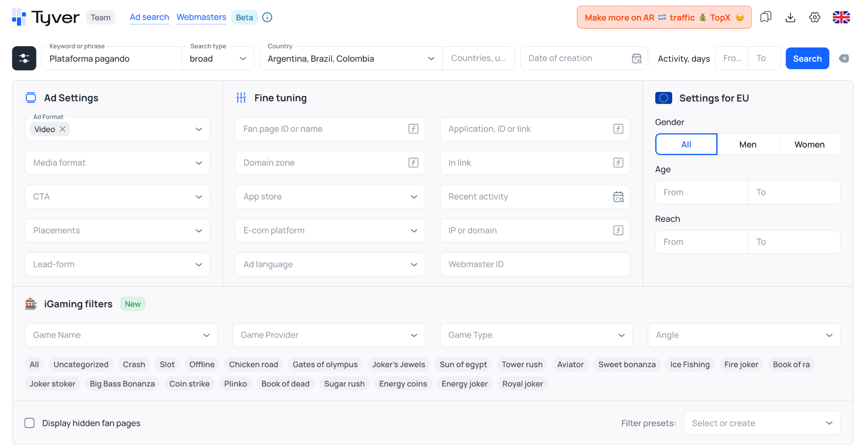This screenshot has height=445, width=868.
Task: Go to Ad search tab
Action: 149,17
